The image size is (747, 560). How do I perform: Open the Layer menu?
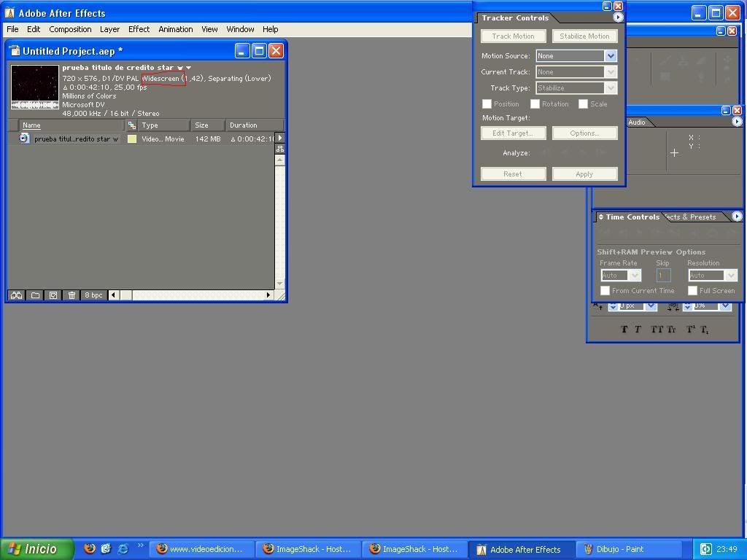pyautogui.click(x=109, y=29)
